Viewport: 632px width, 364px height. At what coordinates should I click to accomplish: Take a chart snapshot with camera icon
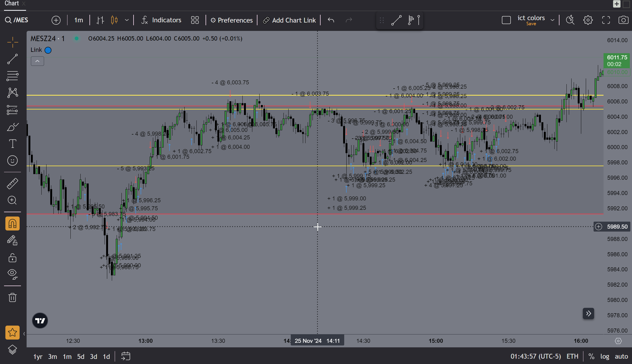pyautogui.click(x=623, y=20)
